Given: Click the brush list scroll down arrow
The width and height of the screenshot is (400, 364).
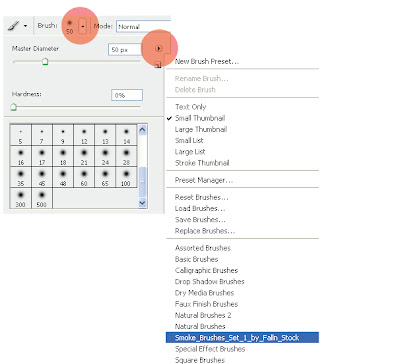Looking at the screenshot, I should pyautogui.click(x=142, y=202).
